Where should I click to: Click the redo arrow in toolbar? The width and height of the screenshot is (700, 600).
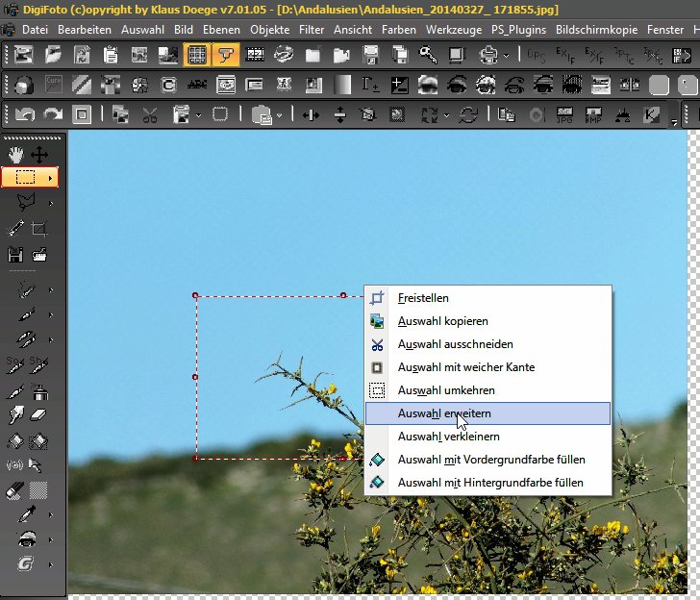click(x=53, y=115)
